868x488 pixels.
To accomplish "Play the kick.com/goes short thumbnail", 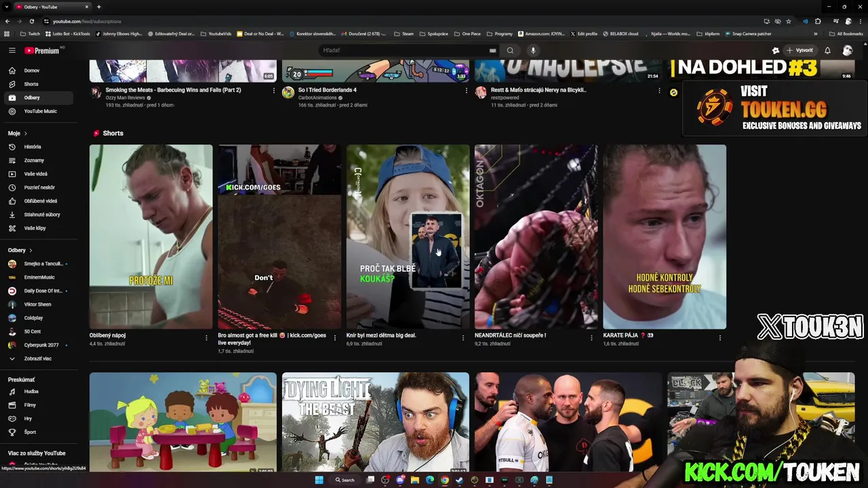I will click(x=279, y=237).
